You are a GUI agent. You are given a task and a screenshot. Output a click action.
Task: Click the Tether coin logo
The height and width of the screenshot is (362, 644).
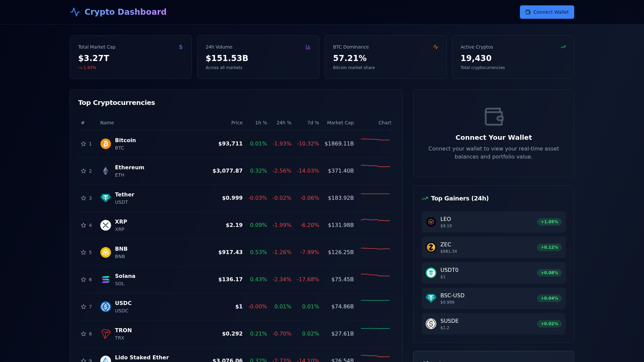tap(105, 198)
